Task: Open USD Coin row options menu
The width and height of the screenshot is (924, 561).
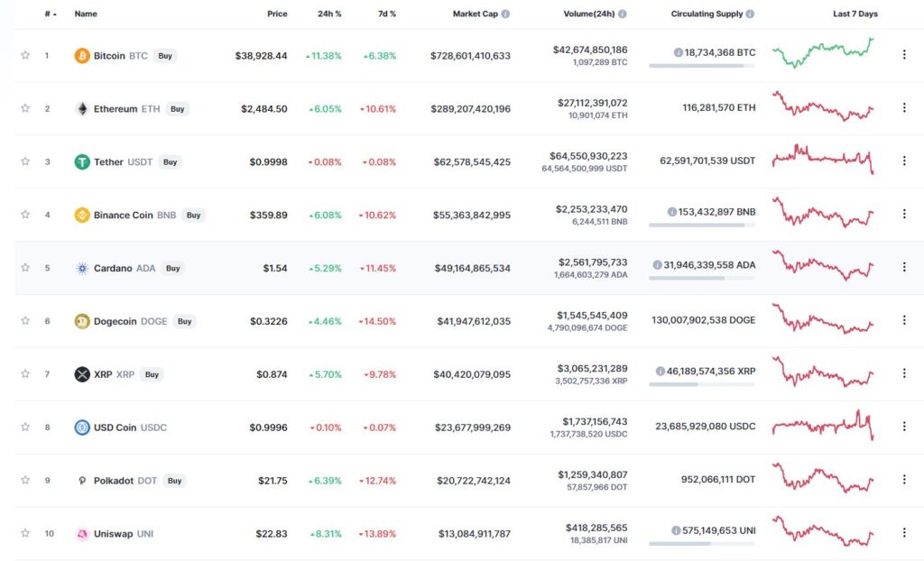Action: (904, 426)
